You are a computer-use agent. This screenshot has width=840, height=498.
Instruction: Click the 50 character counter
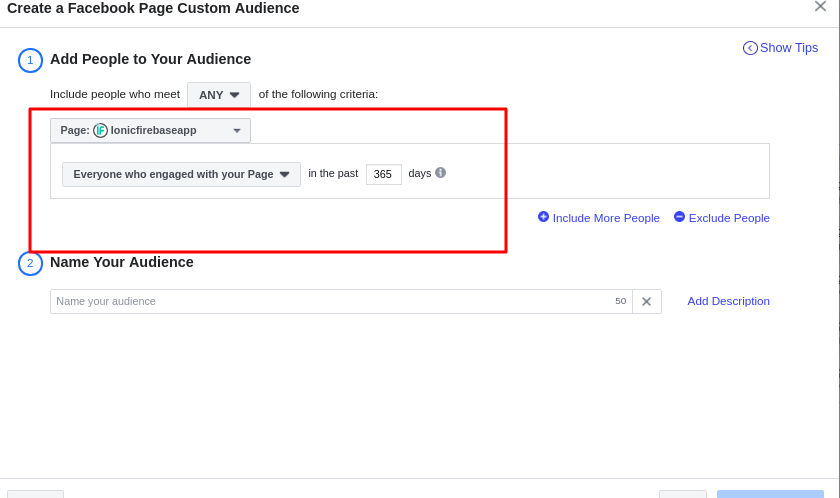[620, 301]
